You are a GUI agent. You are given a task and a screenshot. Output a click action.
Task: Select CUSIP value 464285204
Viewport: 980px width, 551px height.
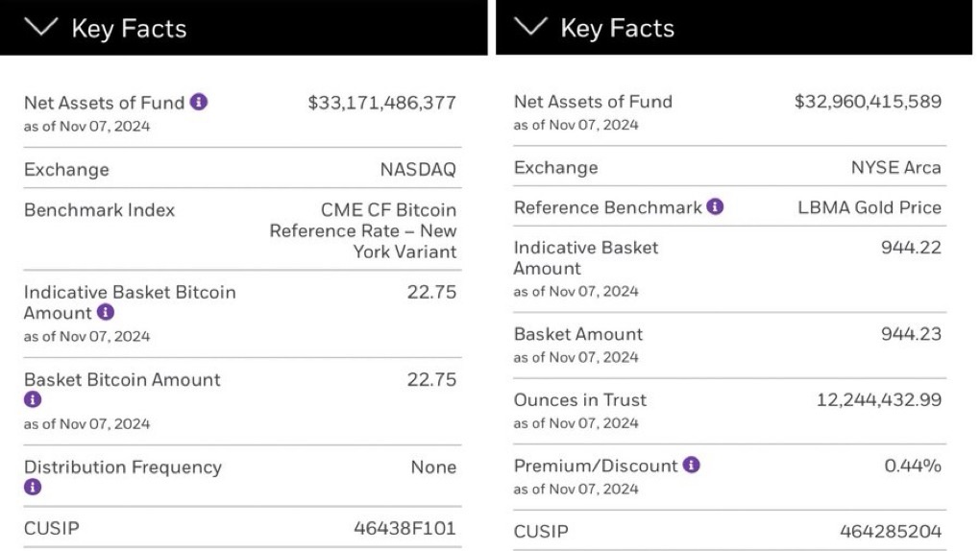(891, 531)
